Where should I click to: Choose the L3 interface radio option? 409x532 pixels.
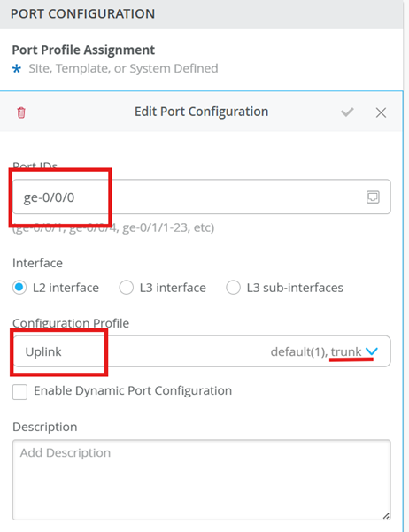(127, 288)
